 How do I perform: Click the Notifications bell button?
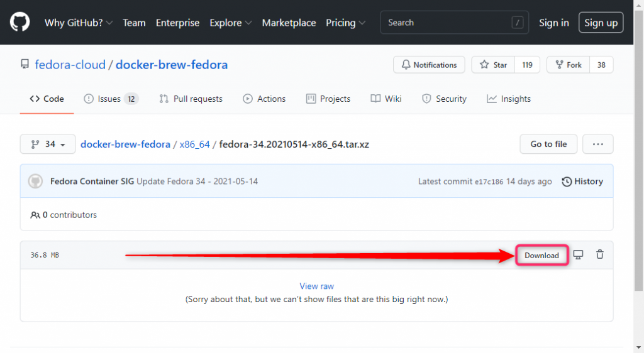(429, 65)
